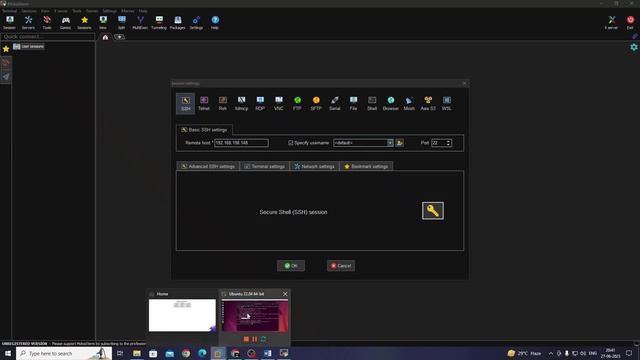Open the Advanced SSH settings tab
Screen dimensions: 640x360
[x=208, y=167]
